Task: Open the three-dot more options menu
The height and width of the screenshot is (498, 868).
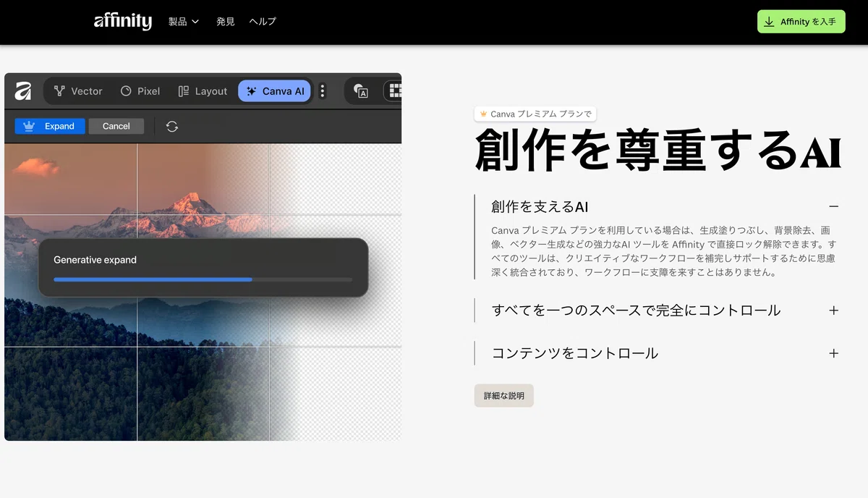Action: 323,91
